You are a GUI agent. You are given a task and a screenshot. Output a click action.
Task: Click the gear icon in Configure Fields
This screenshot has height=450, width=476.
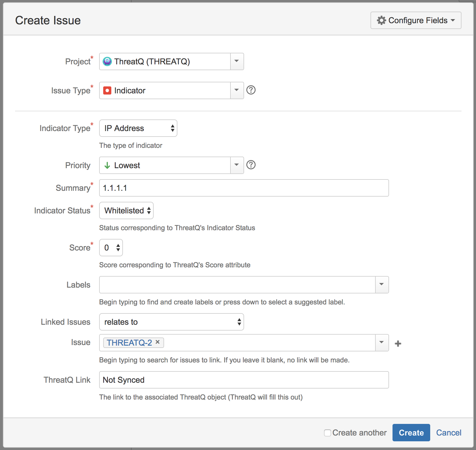pyautogui.click(x=381, y=20)
